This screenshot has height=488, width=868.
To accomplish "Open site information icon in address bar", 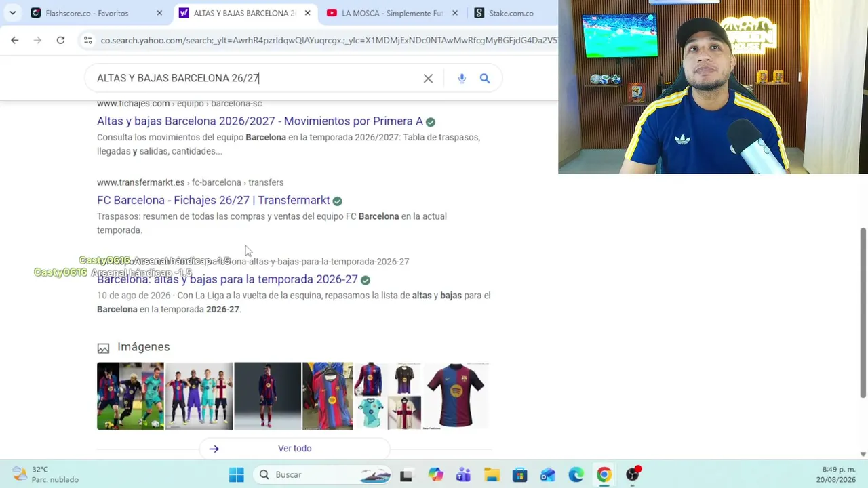I will click(x=87, y=41).
